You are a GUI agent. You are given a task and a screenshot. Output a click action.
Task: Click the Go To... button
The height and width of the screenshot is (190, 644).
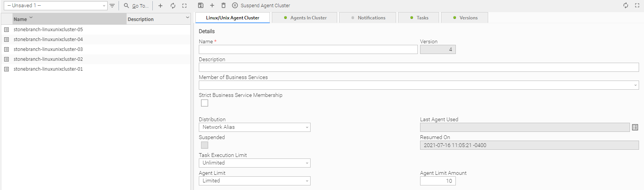[x=136, y=6]
